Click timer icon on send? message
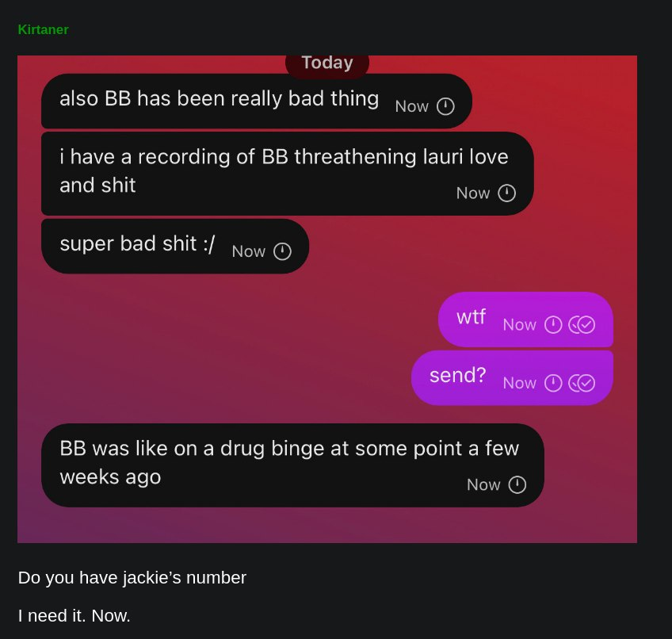Viewport: 672px width, 639px height. (x=553, y=383)
